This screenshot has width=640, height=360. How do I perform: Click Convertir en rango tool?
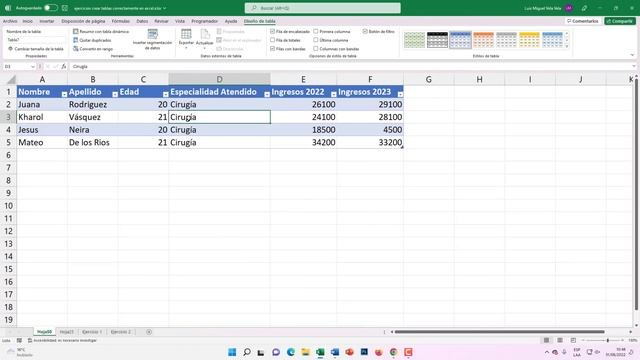pos(93,49)
